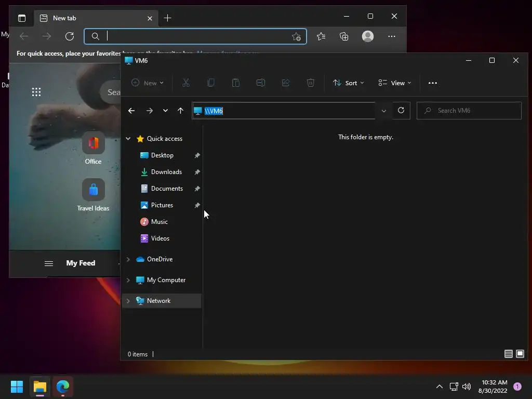Open the Edge Favorites panel
The image size is (532, 399).
[321, 36]
